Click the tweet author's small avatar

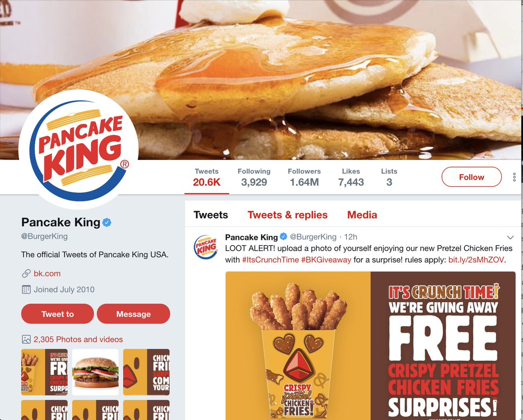click(205, 246)
